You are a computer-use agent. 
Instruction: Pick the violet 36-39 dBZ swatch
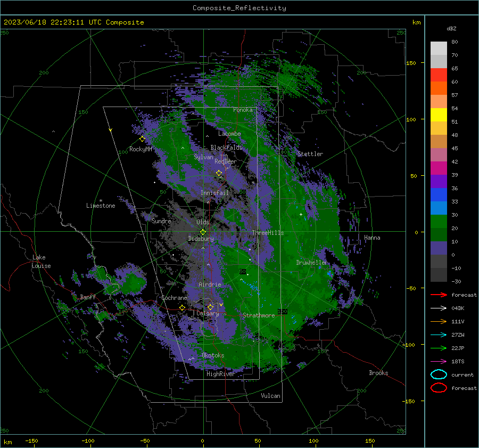pyautogui.click(x=439, y=181)
